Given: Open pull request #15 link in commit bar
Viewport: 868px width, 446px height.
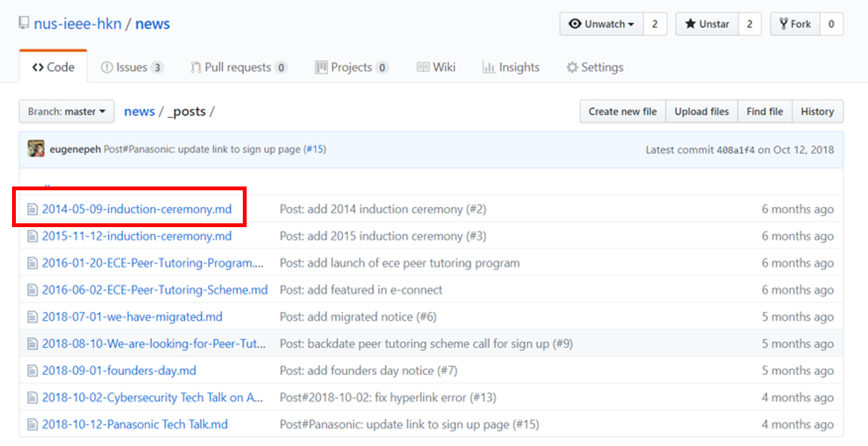Looking at the screenshot, I should (315, 150).
